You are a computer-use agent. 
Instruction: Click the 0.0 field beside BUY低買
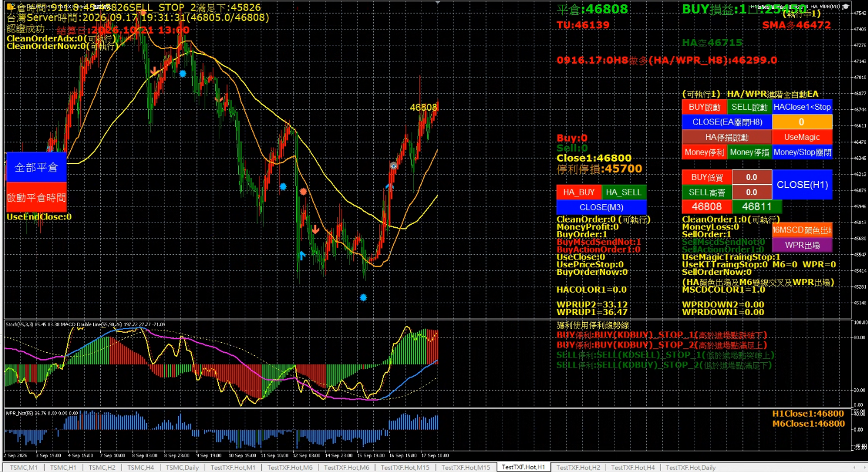752,177
